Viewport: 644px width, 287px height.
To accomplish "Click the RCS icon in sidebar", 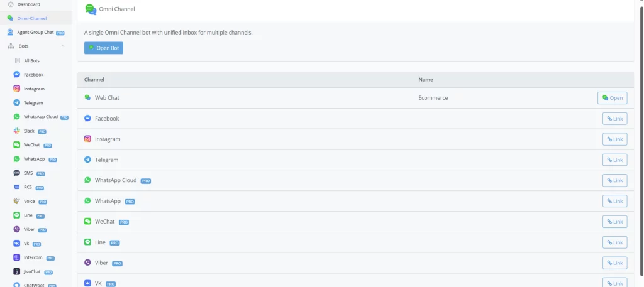I will tap(17, 187).
